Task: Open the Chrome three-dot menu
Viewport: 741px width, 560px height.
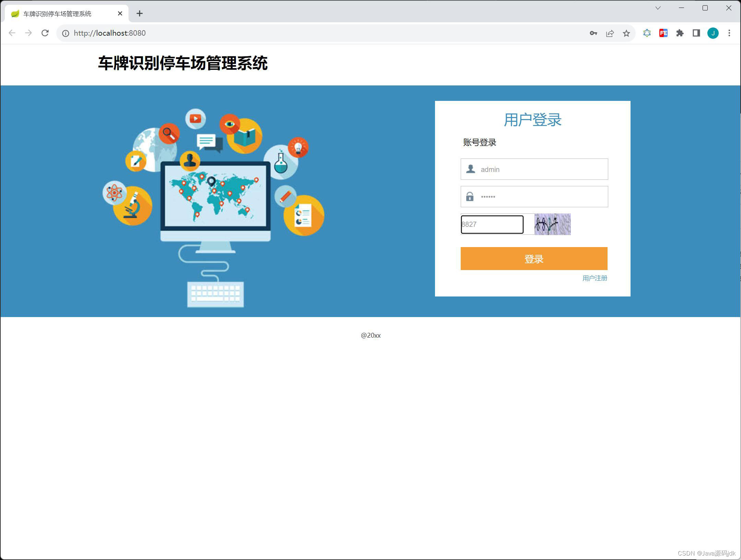Action: click(729, 33)
